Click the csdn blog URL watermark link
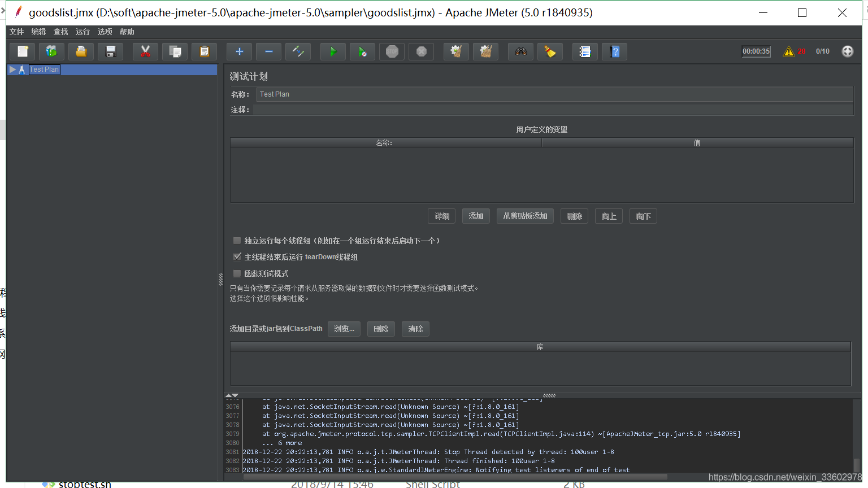This screenshot has height=488, width=868. (x=785, y=477)
